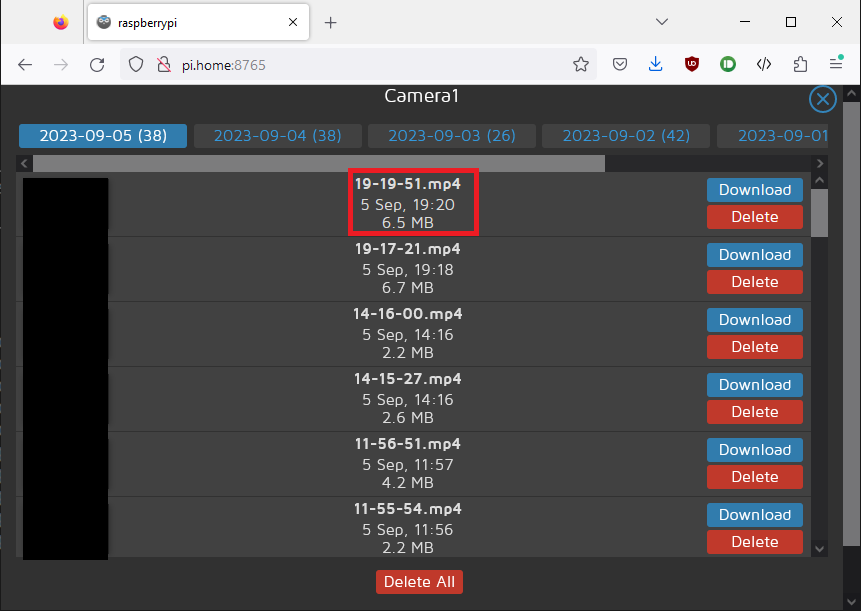The height and width of the screenshot is (611, 861).
Task: Open uBlock Origin extension panel
Action: (691, 64)
